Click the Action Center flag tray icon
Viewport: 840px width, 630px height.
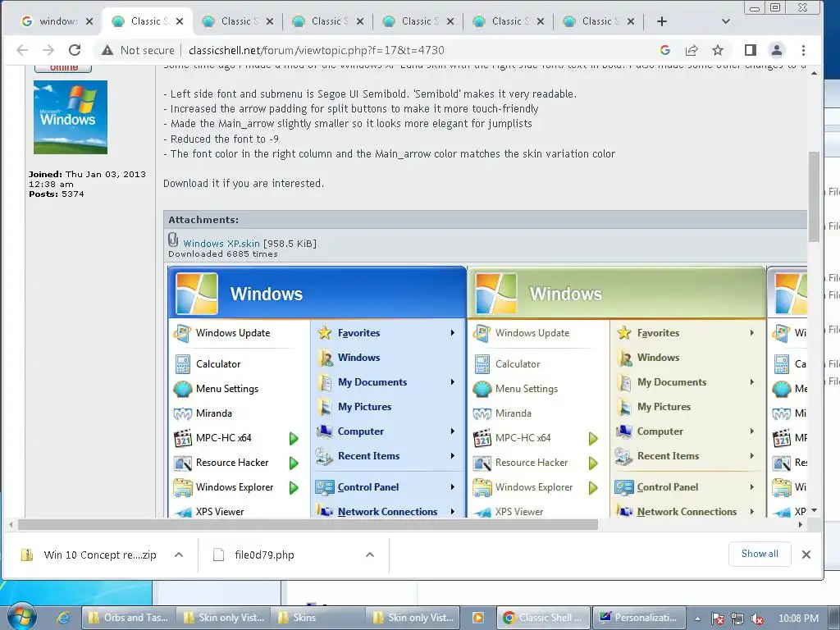pos(718,619)
